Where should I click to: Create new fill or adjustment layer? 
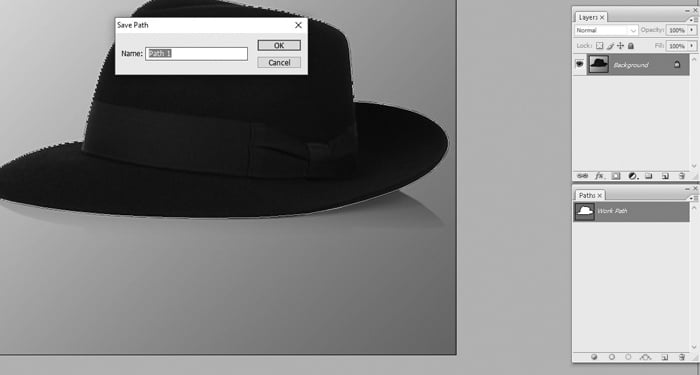coord(633,176)
